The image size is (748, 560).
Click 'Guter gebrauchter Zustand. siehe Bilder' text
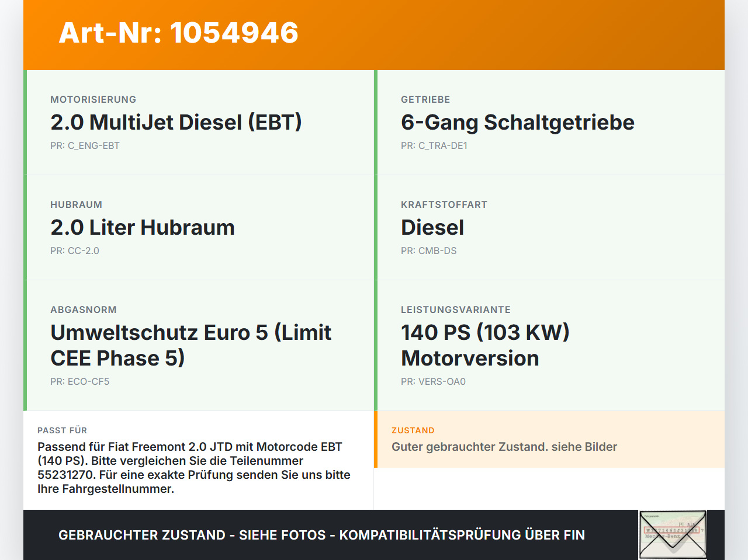[504, 447]
